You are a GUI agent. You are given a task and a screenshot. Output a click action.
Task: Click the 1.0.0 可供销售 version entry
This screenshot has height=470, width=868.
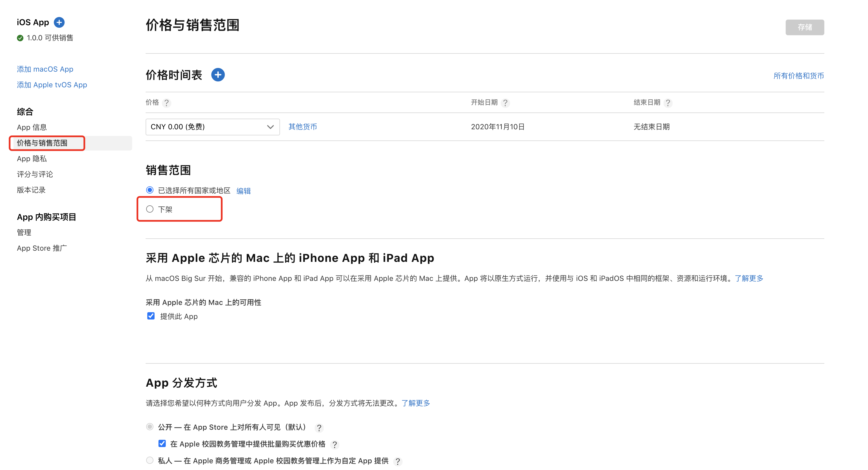(x=45, y=38)
